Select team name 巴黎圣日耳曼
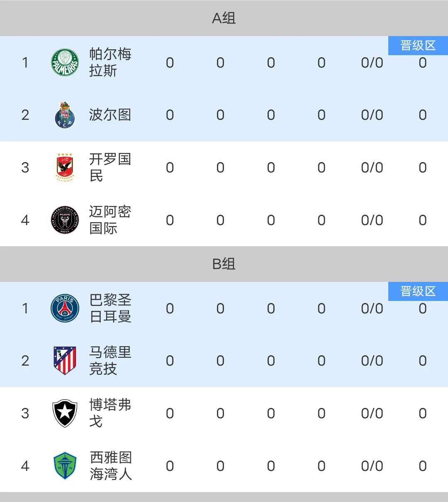The width and height of the screenshot is (448, 502). click(110, 308)
